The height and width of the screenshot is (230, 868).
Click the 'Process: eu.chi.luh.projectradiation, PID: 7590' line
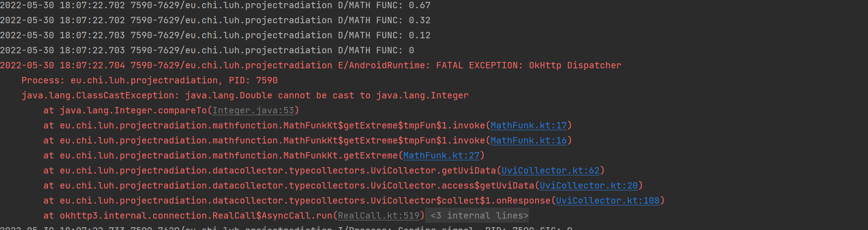[x=150, y=80]
